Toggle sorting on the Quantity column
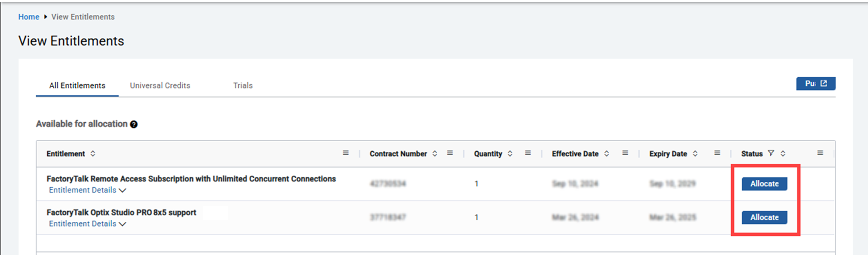 [510, 153]
